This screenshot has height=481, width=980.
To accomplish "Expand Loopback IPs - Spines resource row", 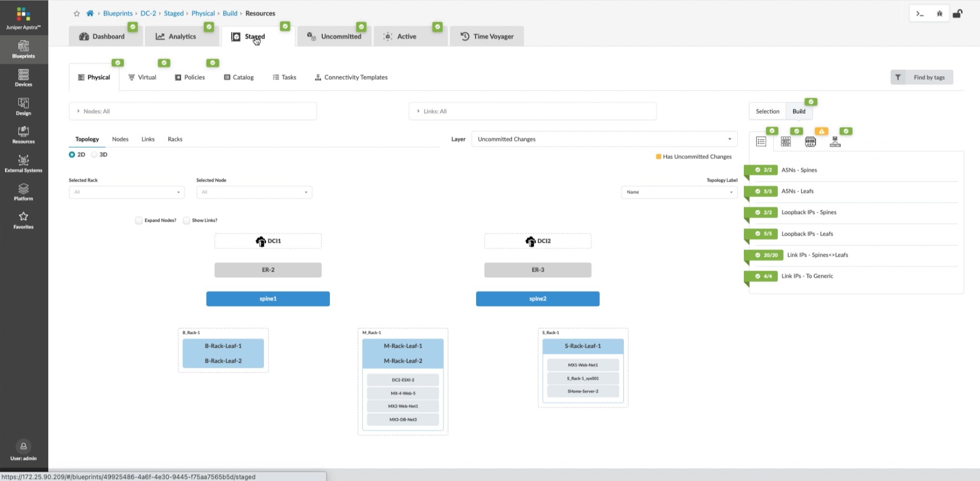I will 856,212.
